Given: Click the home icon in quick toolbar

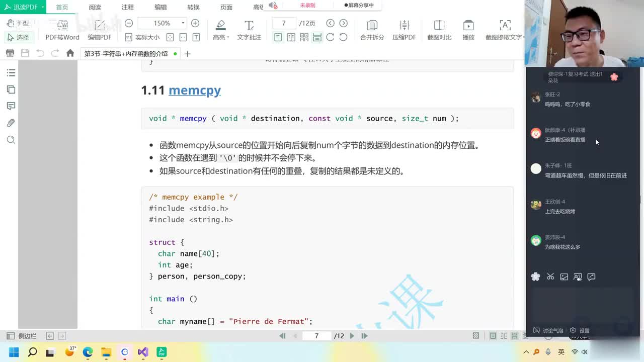Looking at the screenshot, I should point(70,53).
